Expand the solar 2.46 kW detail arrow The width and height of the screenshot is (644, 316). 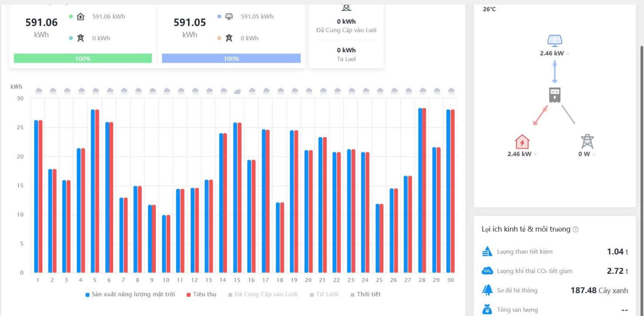[568, 53]
